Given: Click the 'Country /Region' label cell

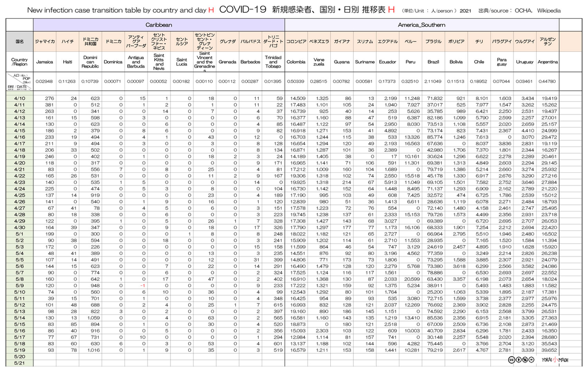Looking at the screenshot, I should coord(20,62).
